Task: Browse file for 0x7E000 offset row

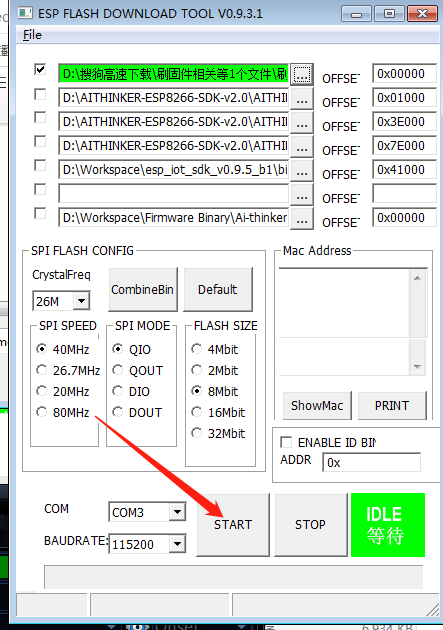Action: click(302, 146)
